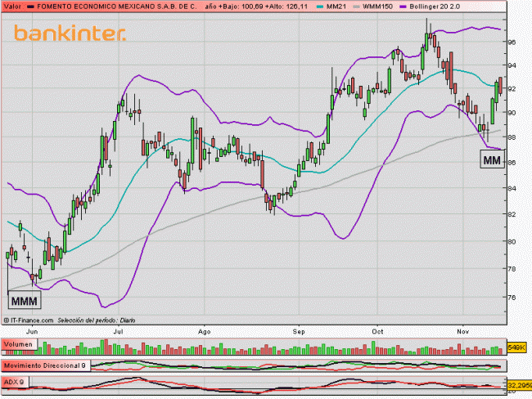This screenshot has width=532, height=399.
Task: Click the MM21 legend swatch
Action: pos(319,7)
